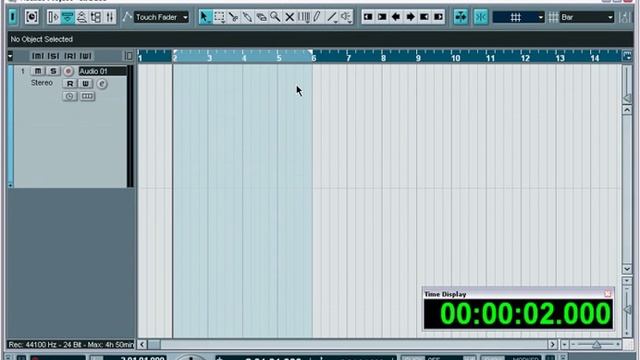This screenshot has width=640, height=360.
Task: Toggle Audio 01 lane display button
Action: 87,96
